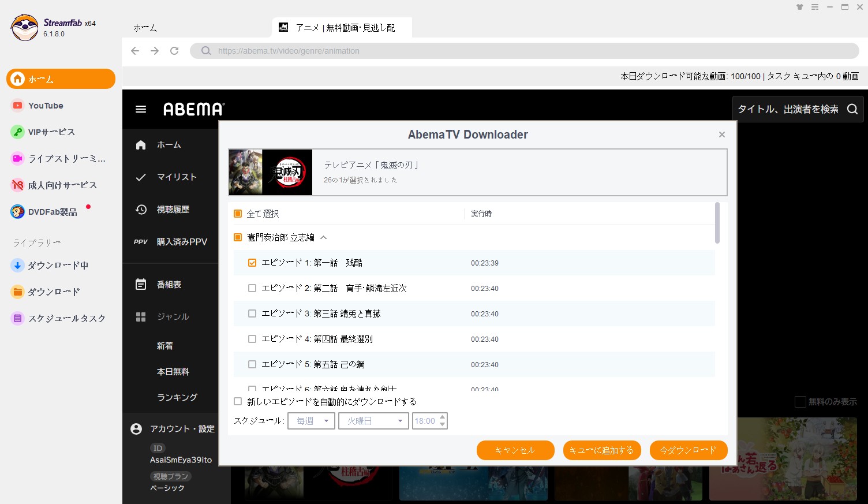Click the 00:23:39 duration of episode 1
868x504 pixels.
point(485,263)
